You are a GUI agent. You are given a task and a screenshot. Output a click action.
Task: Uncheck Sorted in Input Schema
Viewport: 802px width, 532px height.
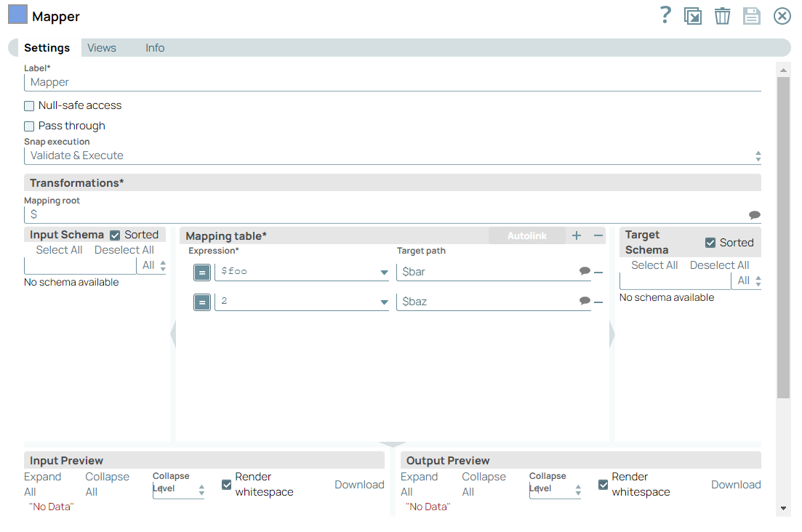(115, 235)
